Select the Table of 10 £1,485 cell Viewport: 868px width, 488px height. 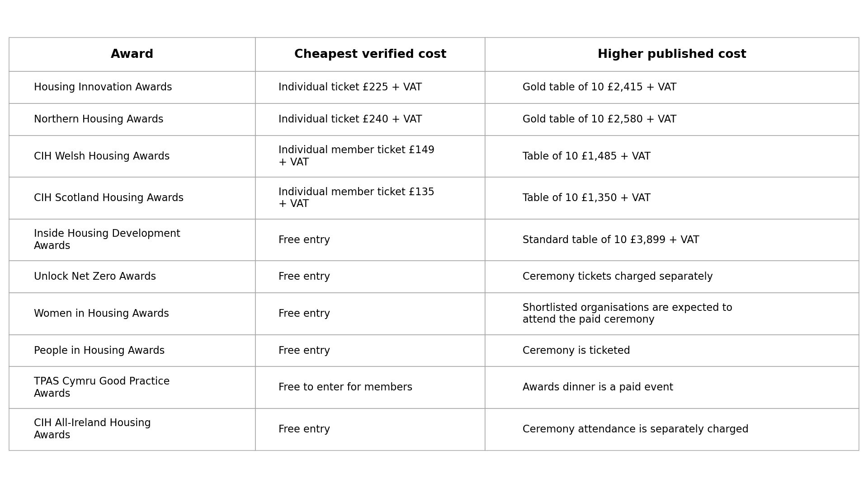(672, 156)
